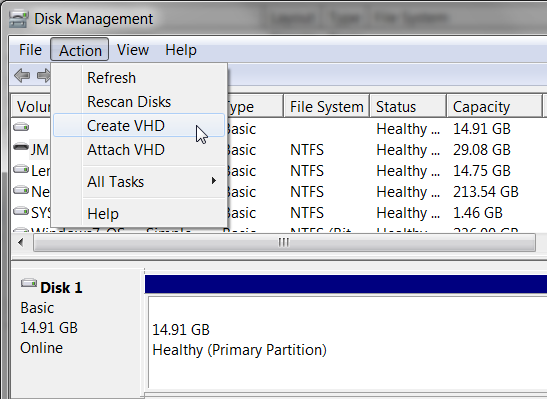547x399 pixels.
Task: Select the SYS volume drive icon
Action: click(x=21, y=211)
